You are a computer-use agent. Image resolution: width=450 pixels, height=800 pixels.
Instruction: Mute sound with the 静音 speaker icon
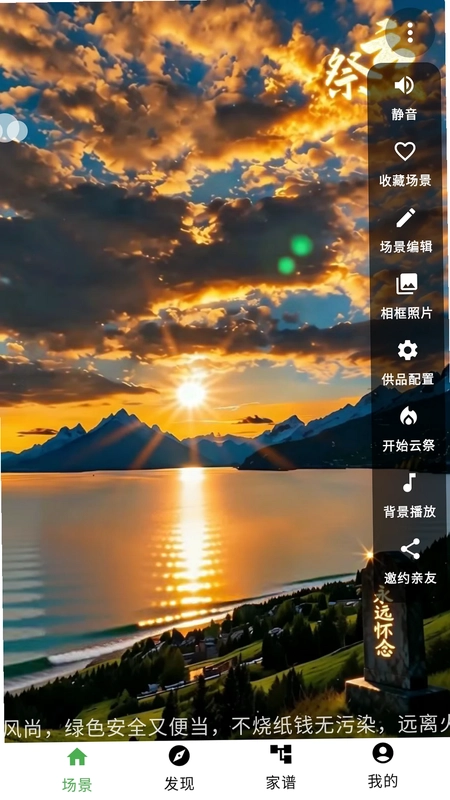click(404, 85)
